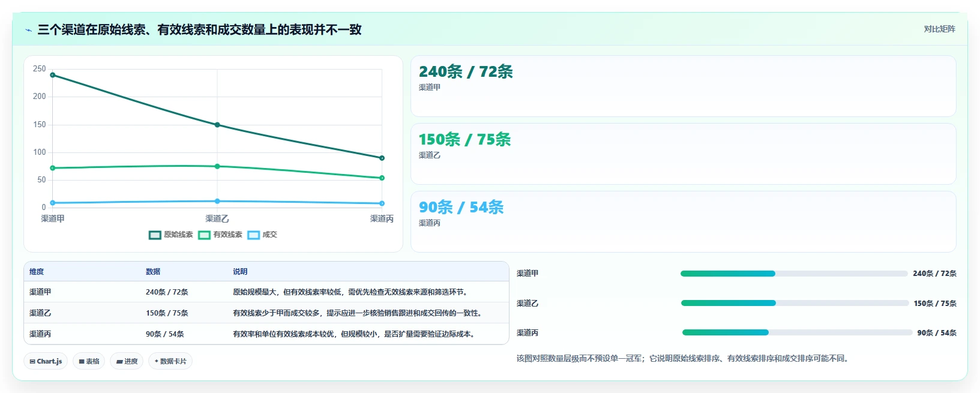Open the 90条 / 54条 data card

pos(683,222)
